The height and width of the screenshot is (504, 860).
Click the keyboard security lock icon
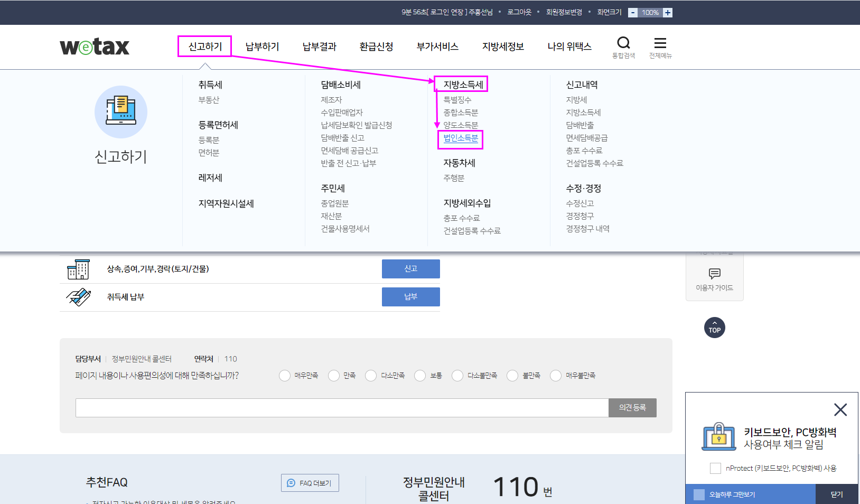coord(719,436)
